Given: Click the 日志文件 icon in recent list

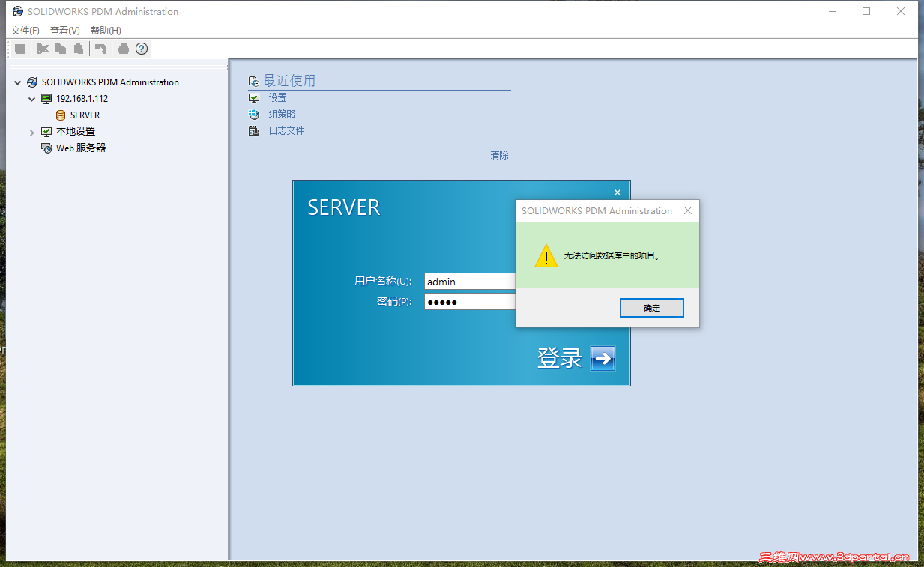Looking at the screenshot, I should pos(254,131).
